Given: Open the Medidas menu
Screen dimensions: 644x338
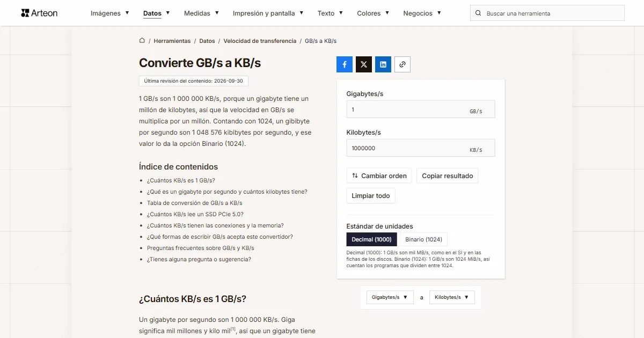Looking at the screenshot, I should [x=201, y=13].
